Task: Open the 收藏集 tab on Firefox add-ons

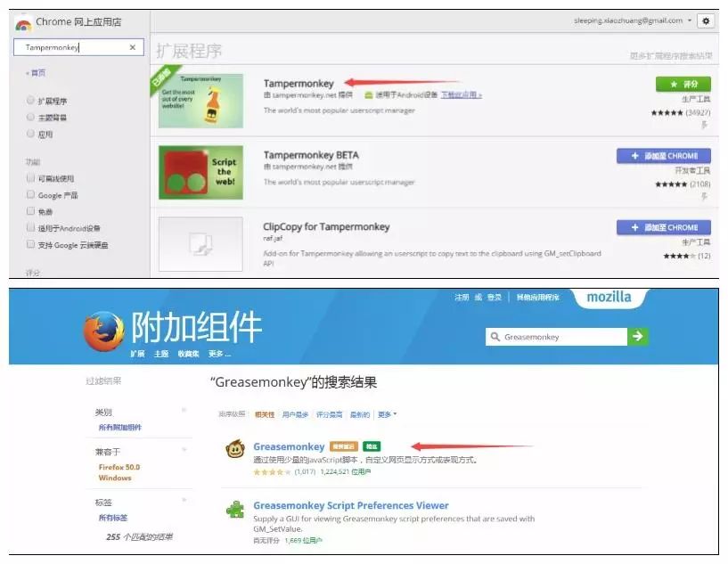Action: pyautogui.click(x=189, y=354)
